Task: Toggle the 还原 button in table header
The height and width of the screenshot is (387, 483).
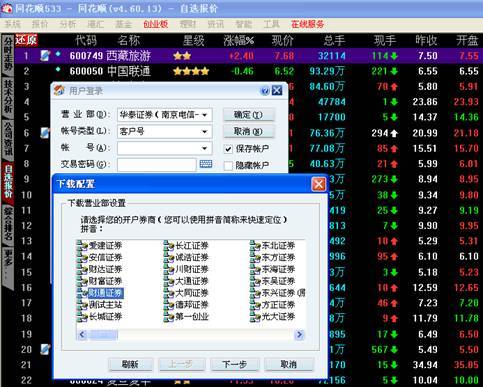Action: coord(26,40)
